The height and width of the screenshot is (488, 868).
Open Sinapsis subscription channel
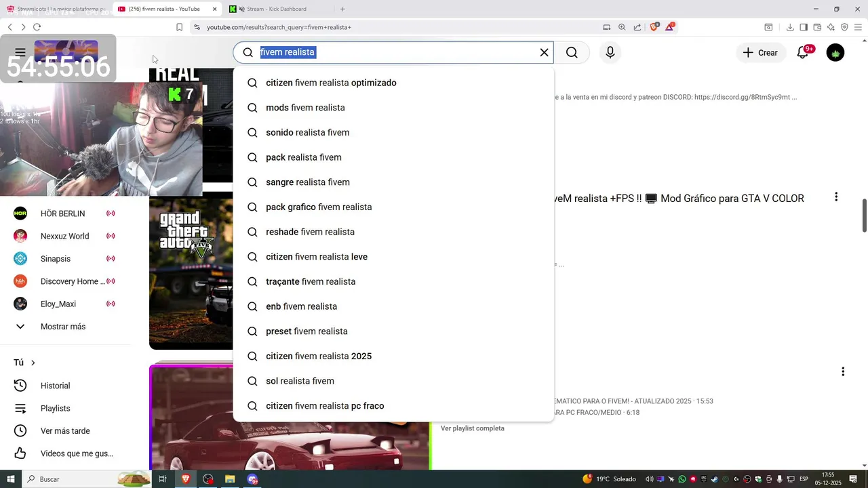click(x=65, y=259)
